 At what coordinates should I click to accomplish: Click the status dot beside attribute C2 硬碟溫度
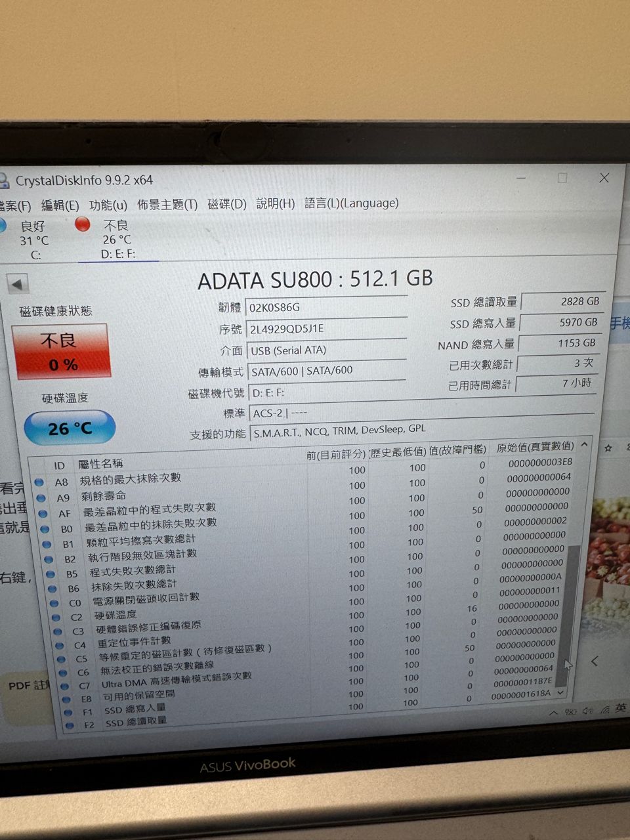[56, 618]
